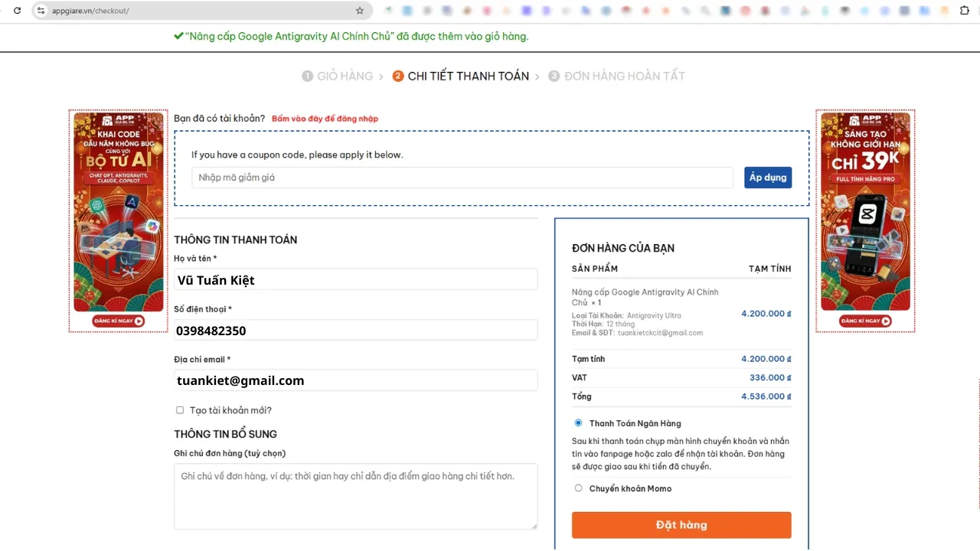Open the browser extensions puzzle icon
The image size is (980, 551).
[965, 11]
